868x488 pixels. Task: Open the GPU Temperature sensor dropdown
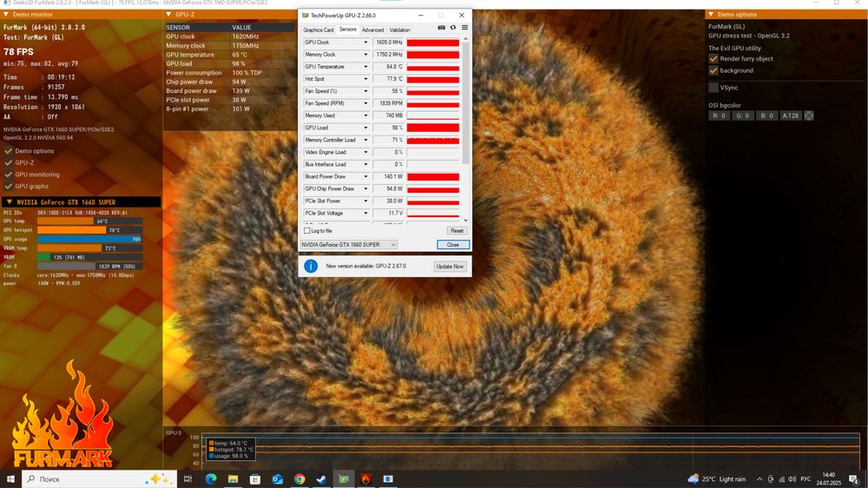(365, 67)
